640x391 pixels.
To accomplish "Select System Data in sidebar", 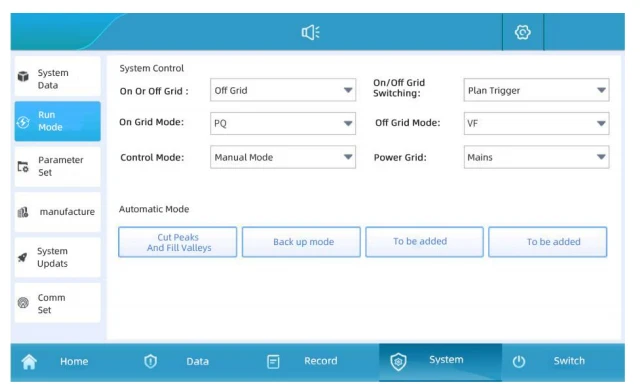I will pos(58,77).
